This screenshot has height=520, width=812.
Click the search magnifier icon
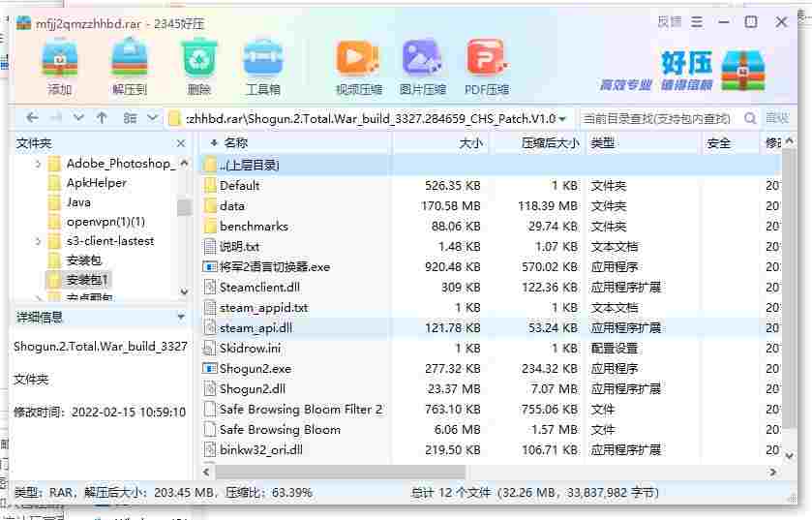click(x=750, y=118)
